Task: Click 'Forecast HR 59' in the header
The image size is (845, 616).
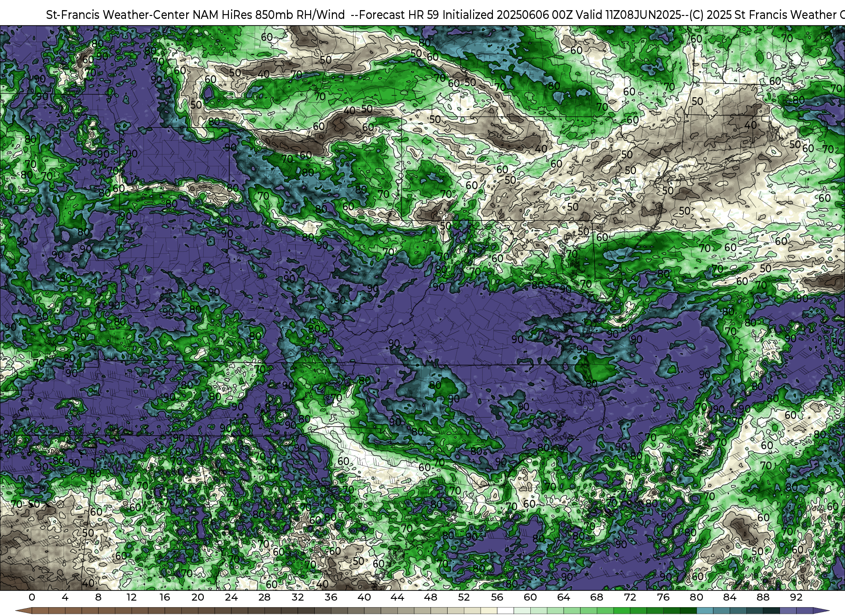Action: point(399,15)
